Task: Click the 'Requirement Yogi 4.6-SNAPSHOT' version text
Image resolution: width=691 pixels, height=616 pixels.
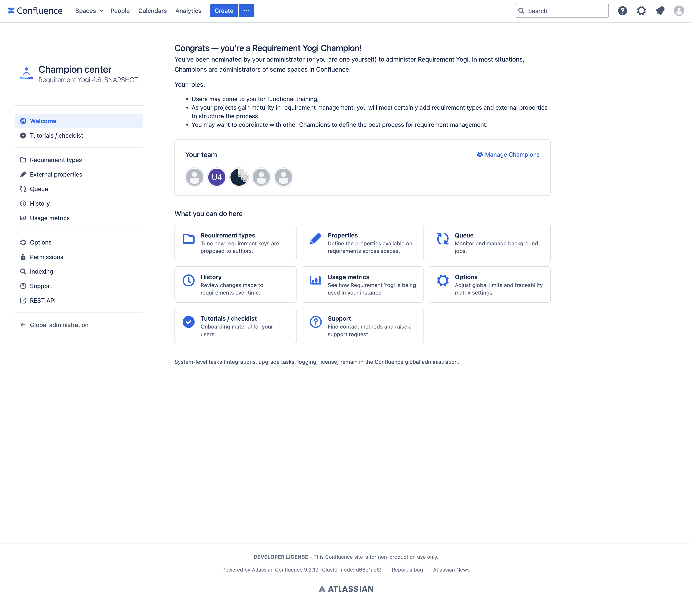Action: click(x=88, y=80)
